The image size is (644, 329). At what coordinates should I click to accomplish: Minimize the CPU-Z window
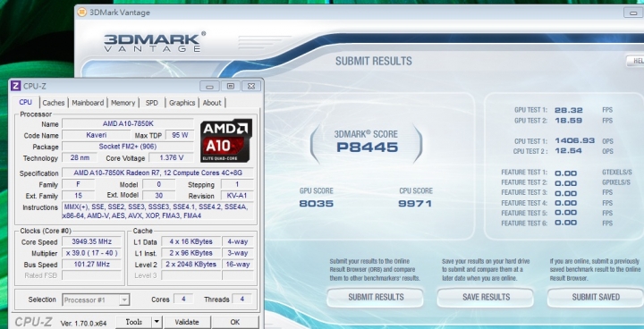click(x=210, y=86)
